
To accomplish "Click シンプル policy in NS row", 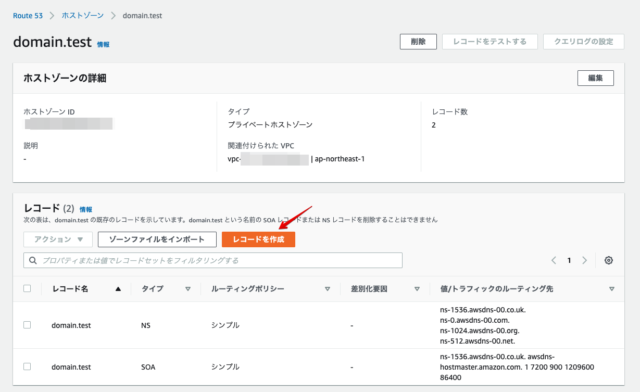I will point(225,325).
